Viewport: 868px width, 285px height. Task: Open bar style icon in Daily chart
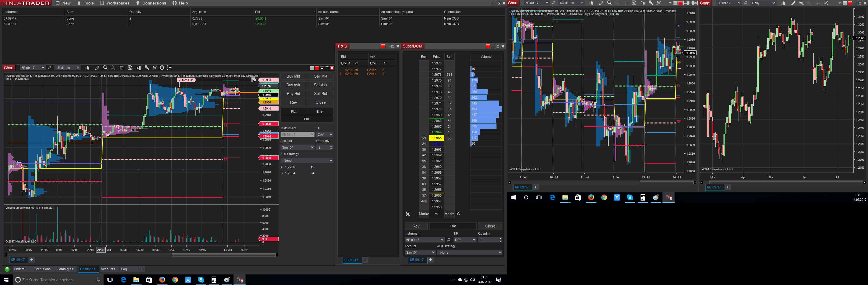click(x=783, y=3)
